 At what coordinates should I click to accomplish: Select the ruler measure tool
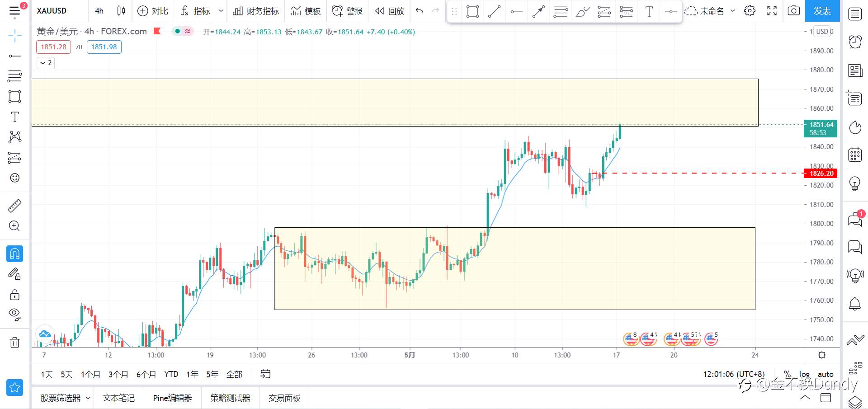pyautogui.click(x=14, y=206)
